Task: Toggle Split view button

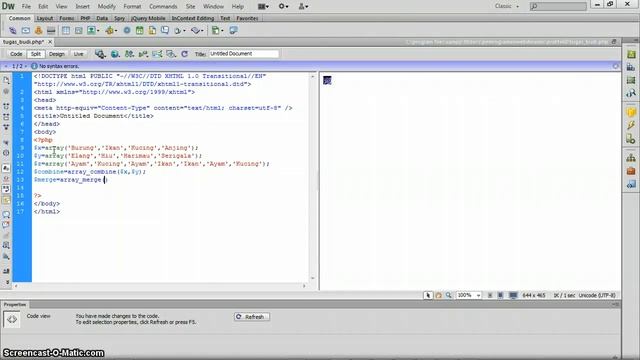Action: click(x=36, y=54)
